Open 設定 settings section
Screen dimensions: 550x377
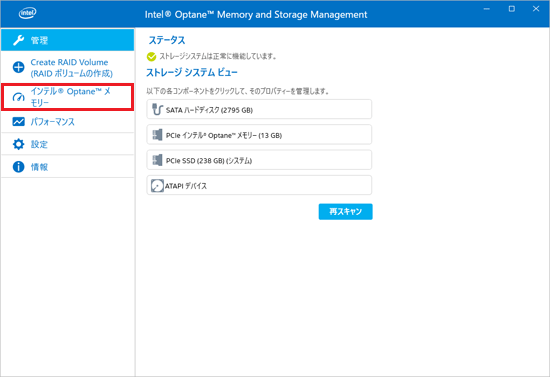pyautogui.click(x=67, y=144)
